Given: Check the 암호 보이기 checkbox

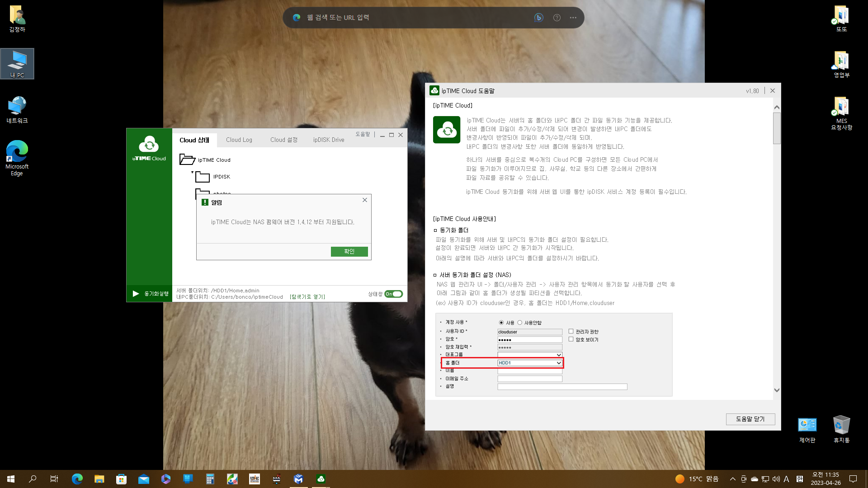Looking at the screenshot, I should tap(571, 339).
